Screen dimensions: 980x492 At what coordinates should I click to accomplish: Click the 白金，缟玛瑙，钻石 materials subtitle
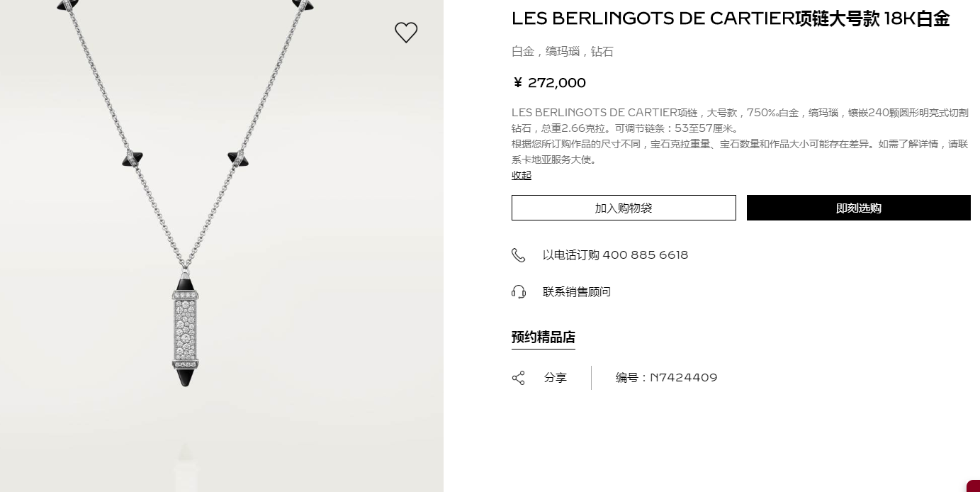click(x=563, y=52)
